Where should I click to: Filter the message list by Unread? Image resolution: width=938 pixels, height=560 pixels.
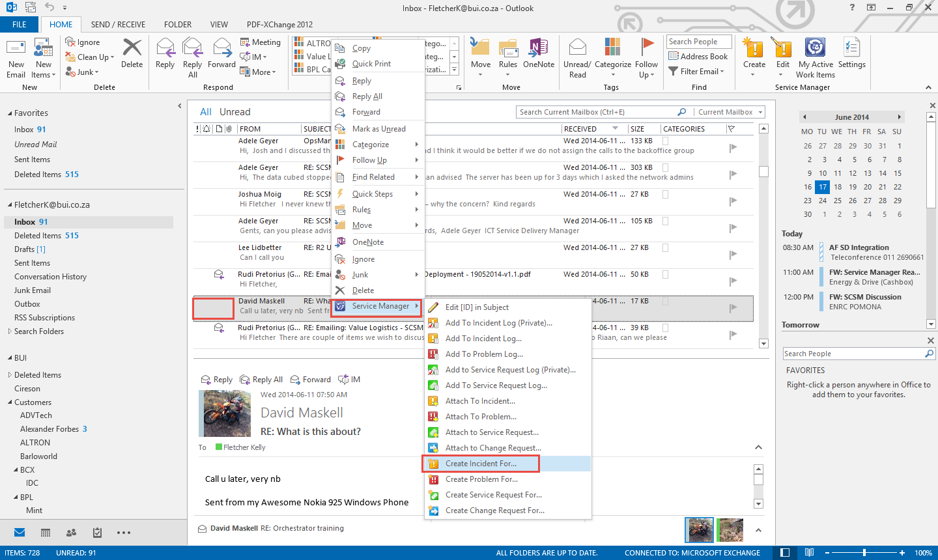(234, 112)
